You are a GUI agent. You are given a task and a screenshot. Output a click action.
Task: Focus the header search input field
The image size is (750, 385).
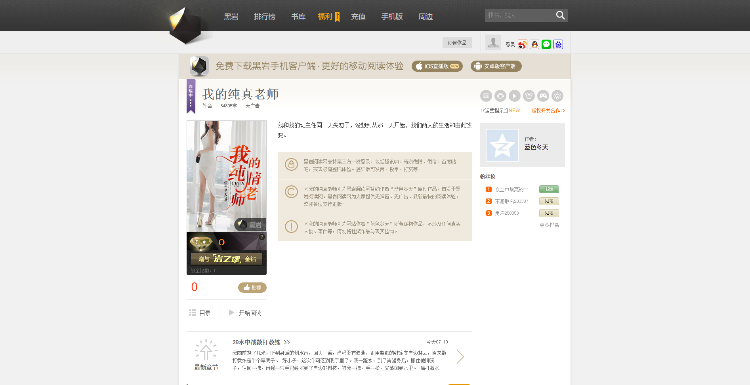point(519,15)
